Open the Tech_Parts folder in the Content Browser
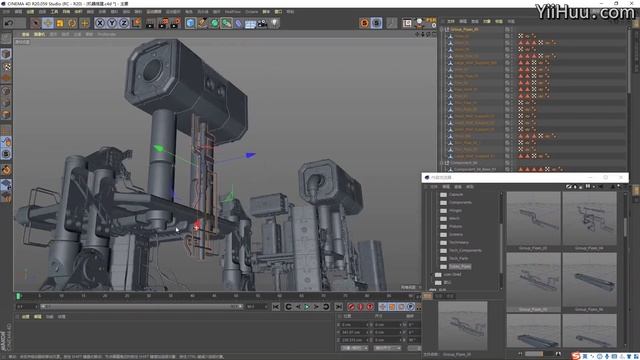This screenshot has width=640, height=360. click(458, 258)
